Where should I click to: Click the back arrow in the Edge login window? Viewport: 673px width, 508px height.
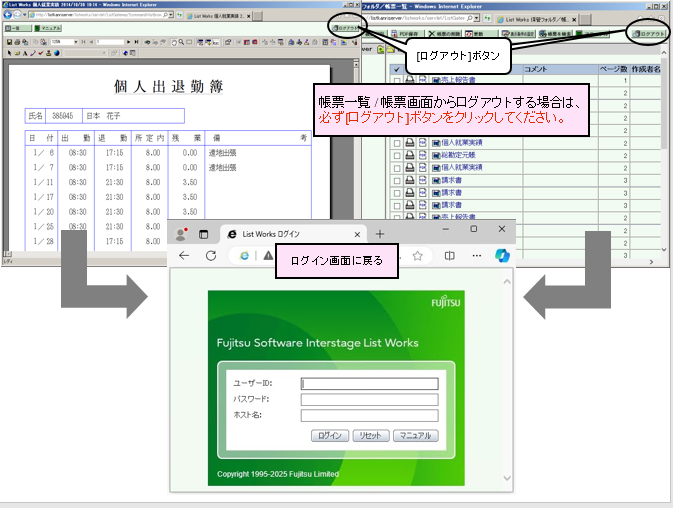pos(184,256)
